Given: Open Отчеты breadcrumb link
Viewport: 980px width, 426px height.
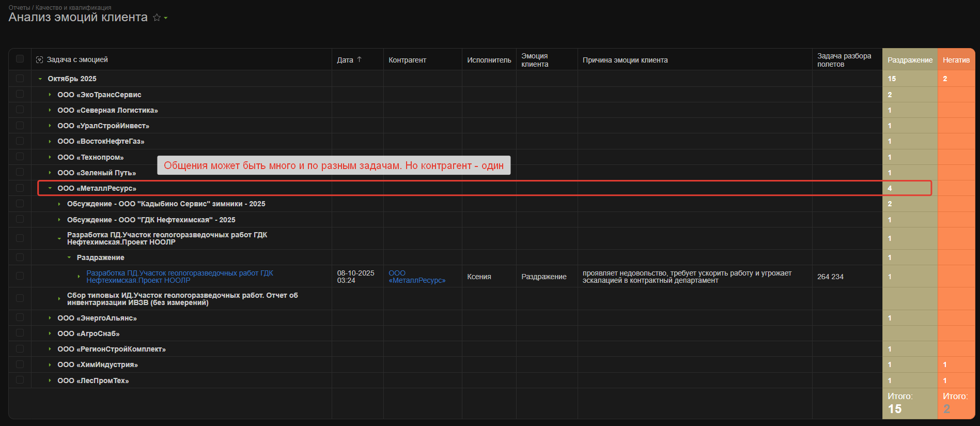Looking at the screenshot, I should (19, 8).
